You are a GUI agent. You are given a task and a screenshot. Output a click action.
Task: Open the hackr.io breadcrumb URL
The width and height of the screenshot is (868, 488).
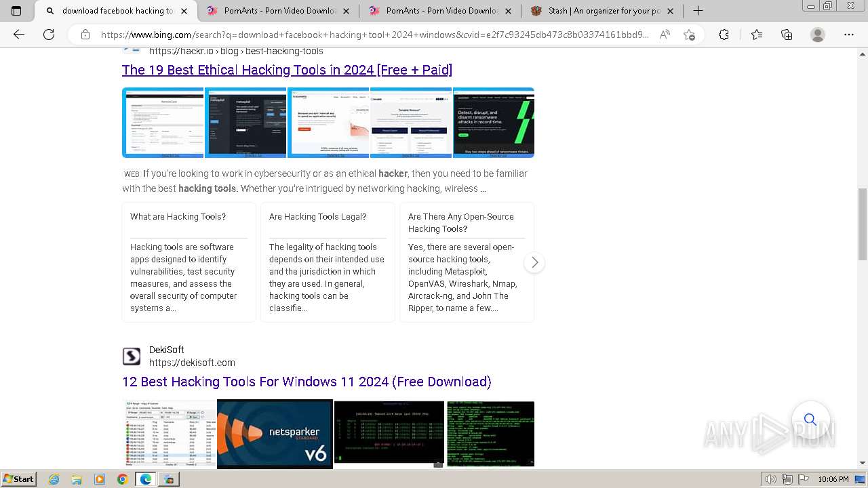click(x=236, y=51)
